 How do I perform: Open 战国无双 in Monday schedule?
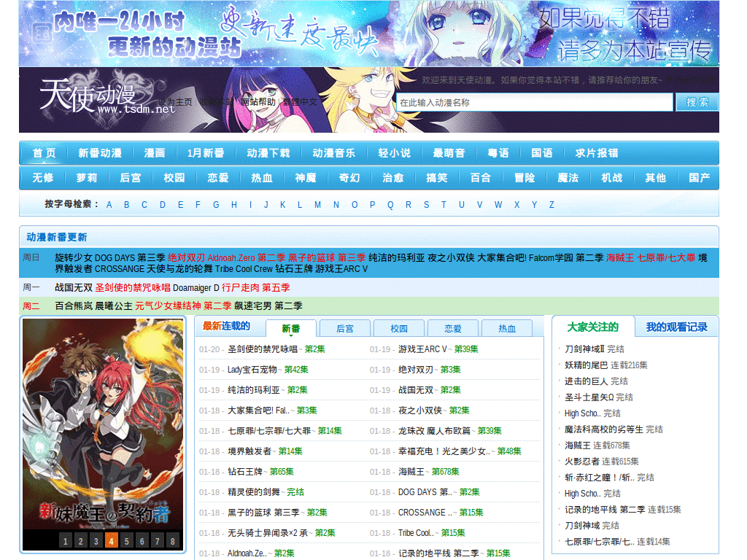click(74, 287)
